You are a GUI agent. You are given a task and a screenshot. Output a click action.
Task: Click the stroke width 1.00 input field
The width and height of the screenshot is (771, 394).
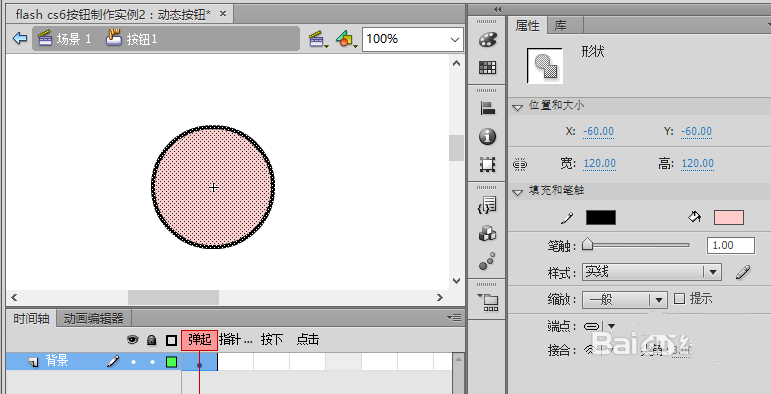(730, 245)
